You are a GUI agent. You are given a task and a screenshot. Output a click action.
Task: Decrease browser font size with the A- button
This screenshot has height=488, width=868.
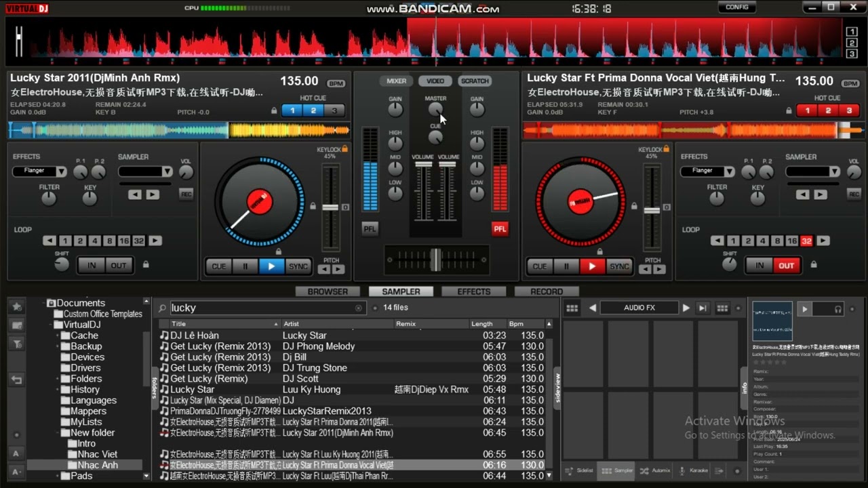tap(17, 472)
